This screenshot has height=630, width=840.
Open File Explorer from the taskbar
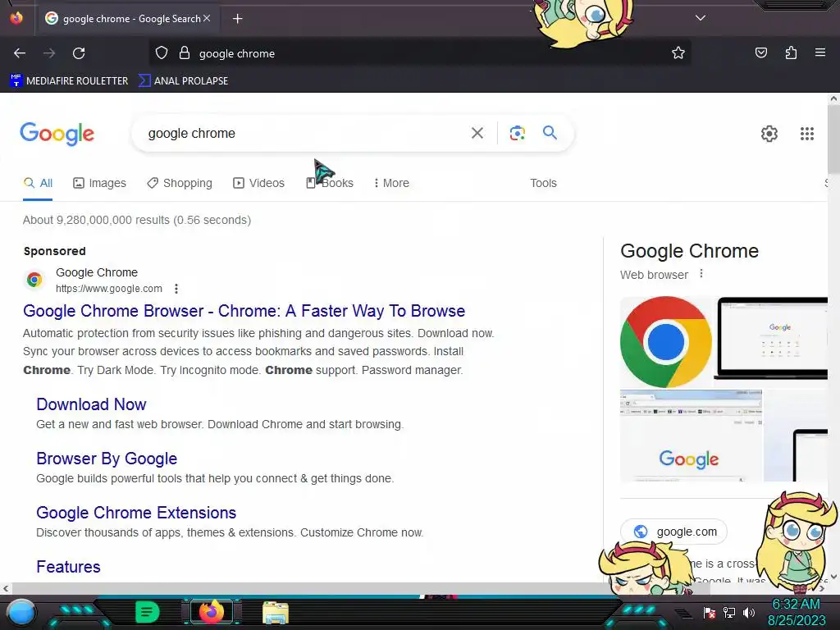pyautogui.click(x=276, y=612)
